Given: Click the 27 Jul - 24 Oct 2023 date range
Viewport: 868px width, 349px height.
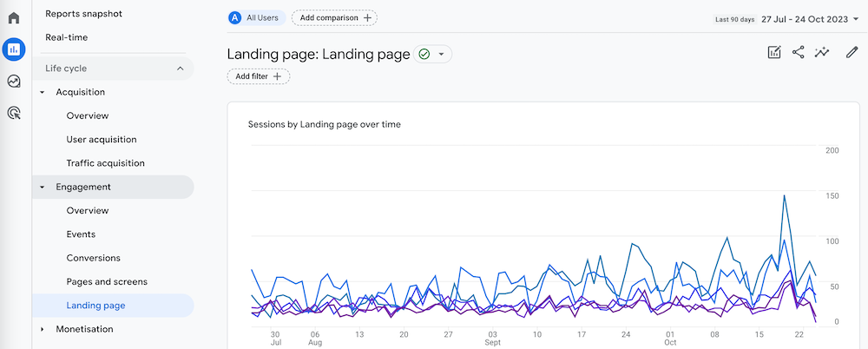Looking at the screenshot, I should click(x=805, y=19).
